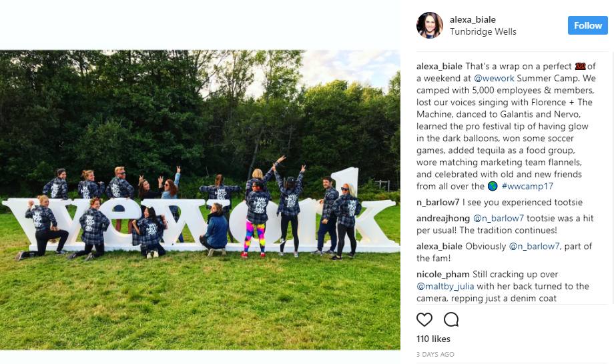Open alexa_biale name at caption start
Image resolution: width=614 pixels, height=364 pixels.
[439, 67]
